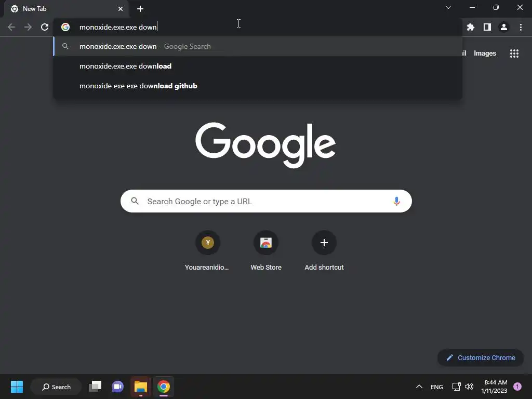Open the notification badge in the tray

517,387
